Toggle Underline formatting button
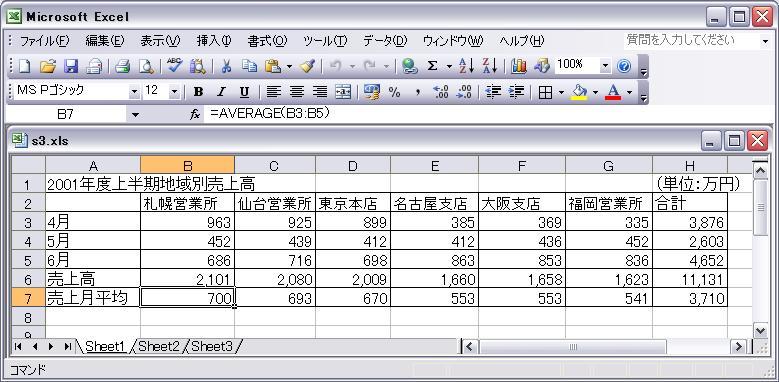779x382 pixels. coord(244,92)
